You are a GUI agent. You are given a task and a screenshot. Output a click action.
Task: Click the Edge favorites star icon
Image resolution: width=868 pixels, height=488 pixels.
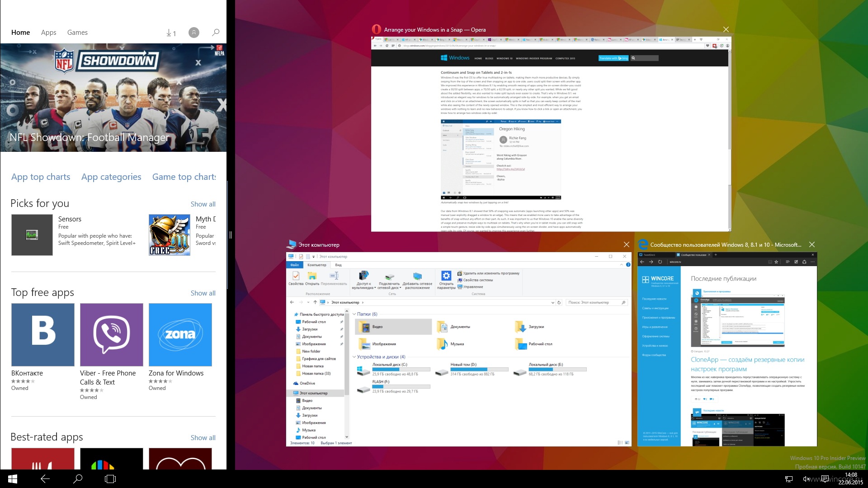click(776, 262)
